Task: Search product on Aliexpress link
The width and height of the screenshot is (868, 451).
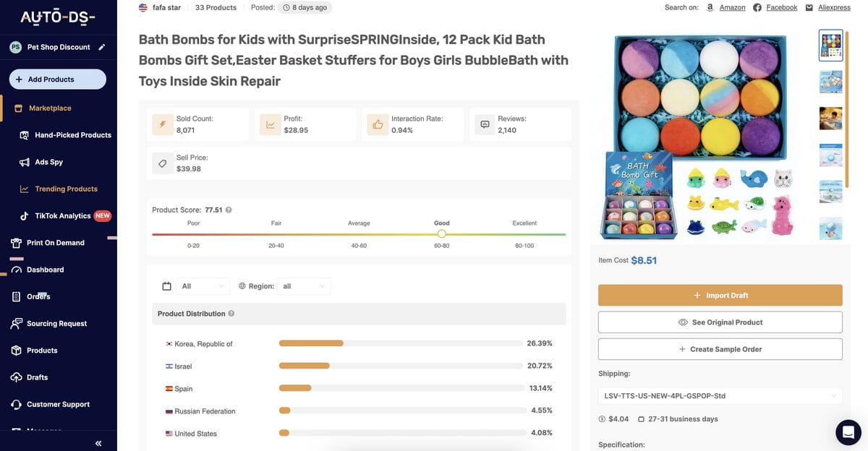Action: (x=834, y=7)
